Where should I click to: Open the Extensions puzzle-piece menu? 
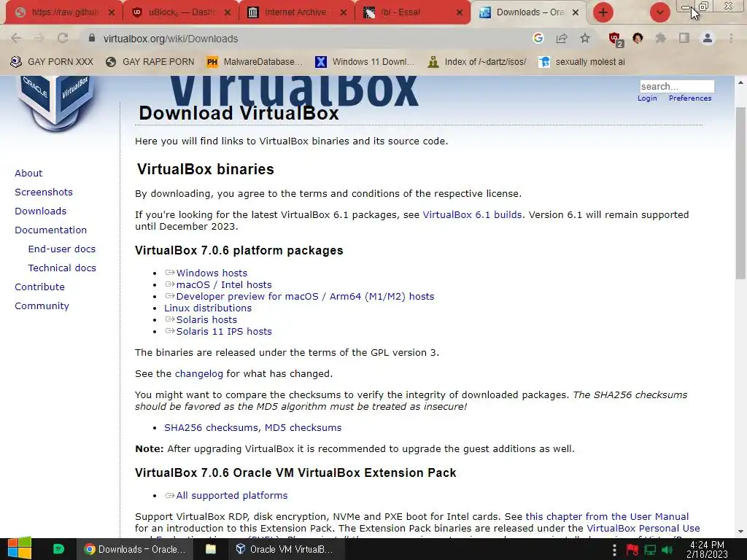point(661,39)
